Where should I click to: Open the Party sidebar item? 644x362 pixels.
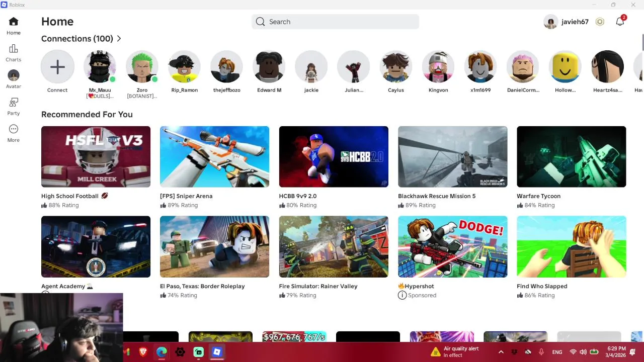point(14,102)
